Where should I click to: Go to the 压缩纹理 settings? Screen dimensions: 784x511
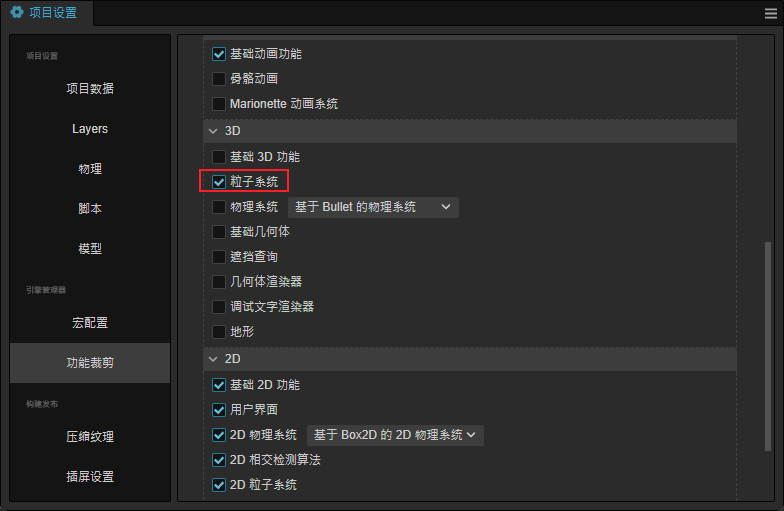click(x=90, y=436)
